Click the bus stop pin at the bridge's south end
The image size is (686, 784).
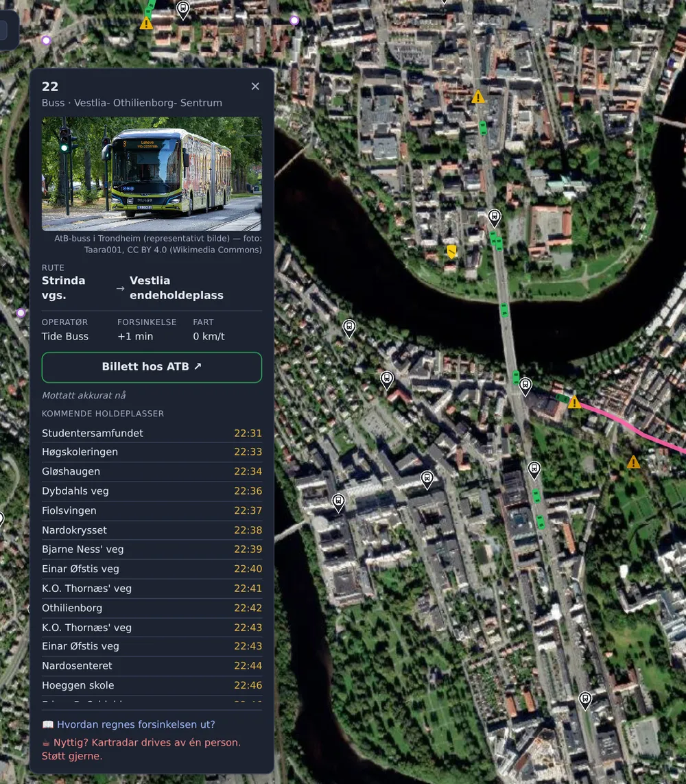[525, 386]
